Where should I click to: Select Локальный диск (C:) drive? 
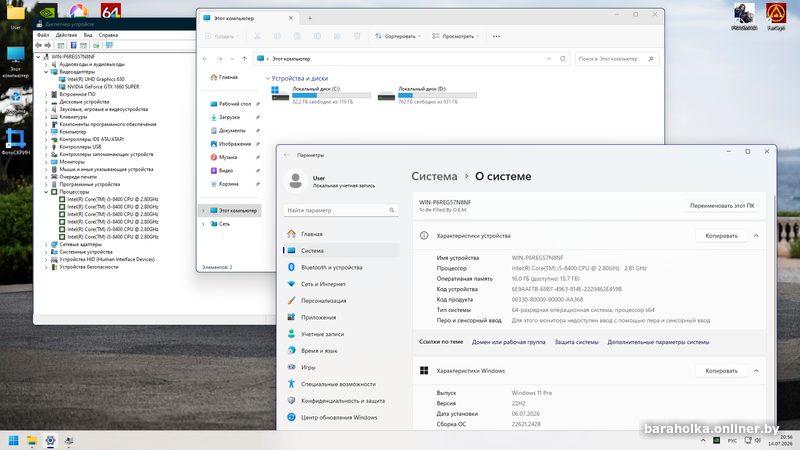click(x=321, y=95)
